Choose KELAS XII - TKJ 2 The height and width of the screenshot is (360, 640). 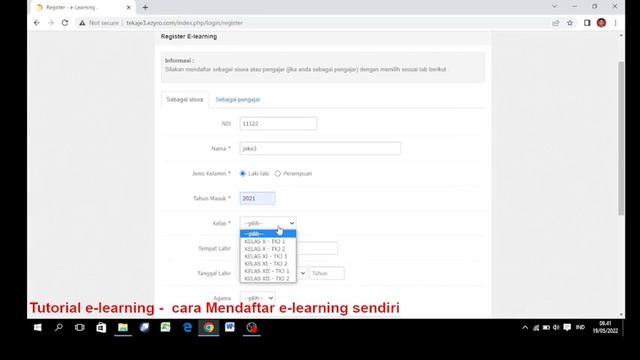(268, 278)
